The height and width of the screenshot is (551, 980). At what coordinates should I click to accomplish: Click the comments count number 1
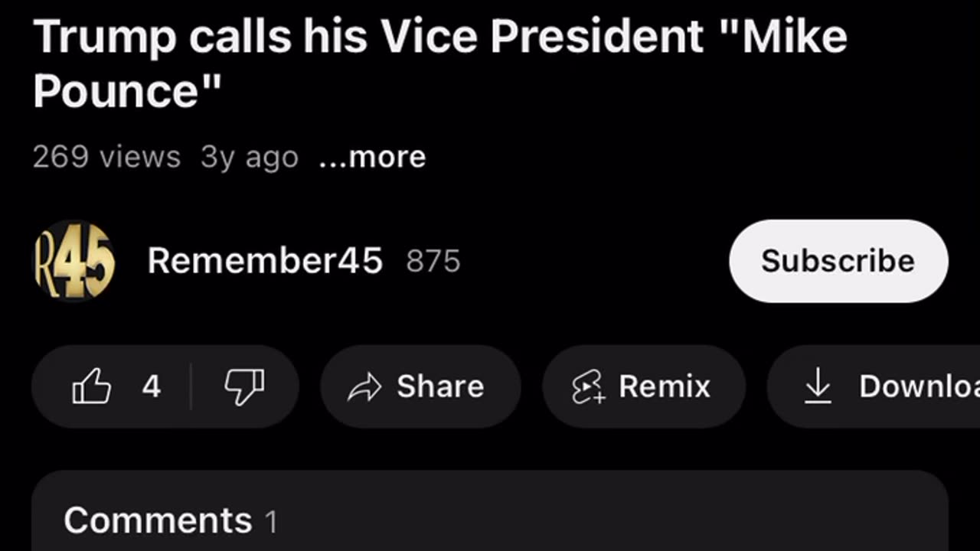tap(271, 523)
